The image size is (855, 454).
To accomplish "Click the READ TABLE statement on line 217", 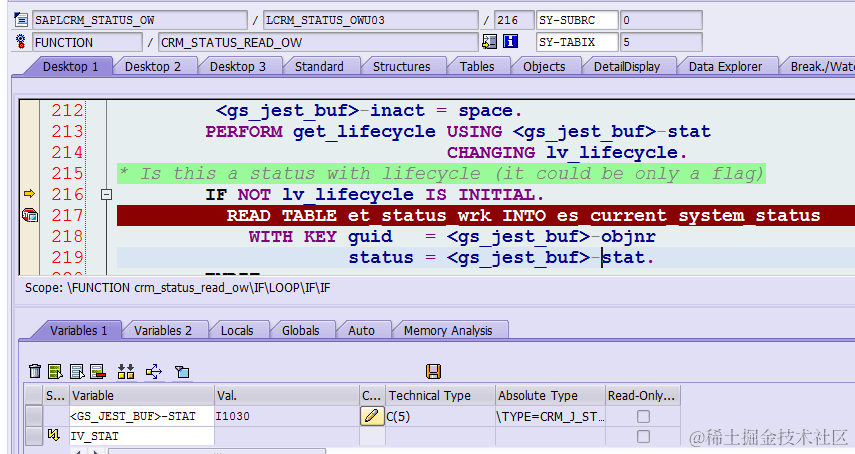I will [x=523, y=215].
